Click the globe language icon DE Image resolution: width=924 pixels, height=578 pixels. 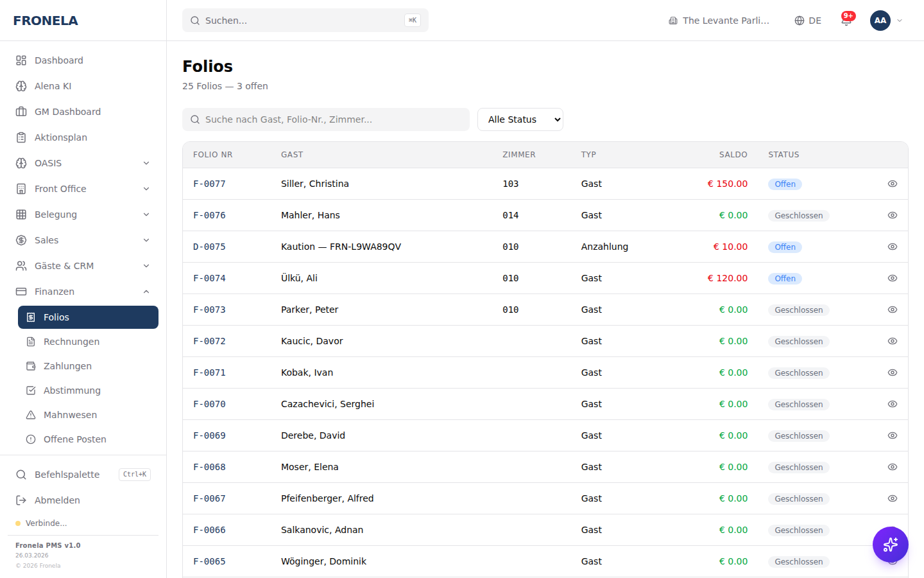point(808,21)
